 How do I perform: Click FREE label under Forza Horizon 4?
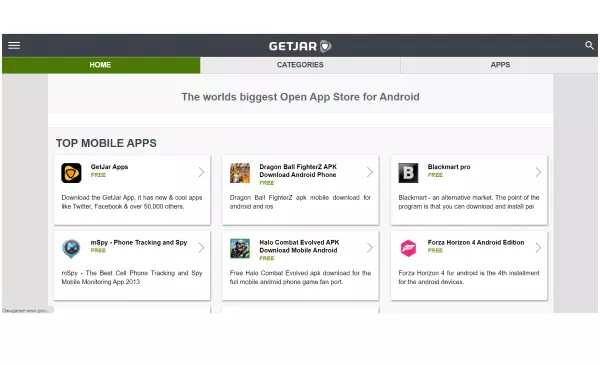pos(435,251)
